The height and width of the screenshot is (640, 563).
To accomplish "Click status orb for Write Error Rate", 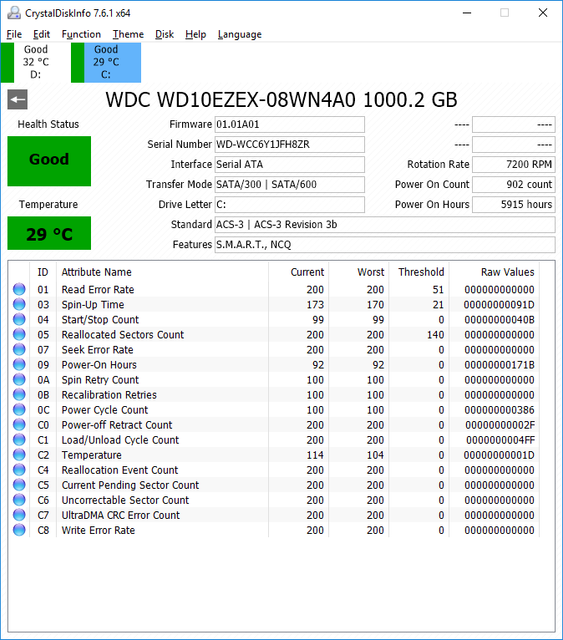I will click(x=19, y=530).
